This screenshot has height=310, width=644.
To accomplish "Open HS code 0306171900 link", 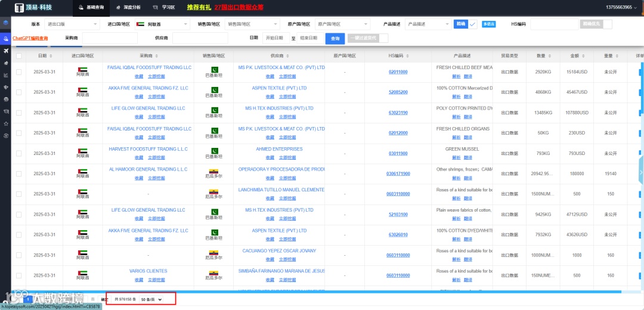I will (x=398, y=173).
